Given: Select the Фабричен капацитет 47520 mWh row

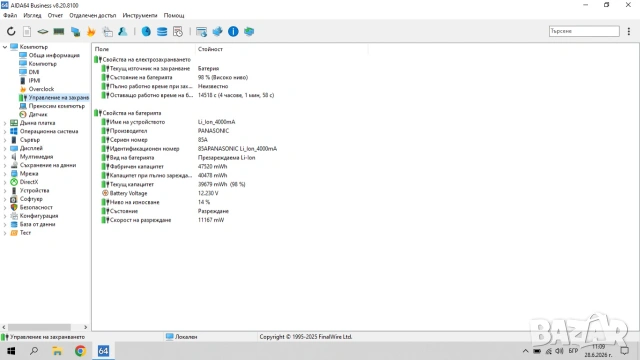Looking at the screenshot, I should [x=164, y=167].
